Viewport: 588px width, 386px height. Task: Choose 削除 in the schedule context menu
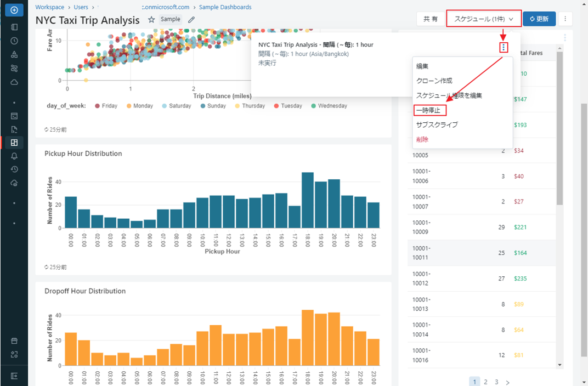tap(422, 139)
